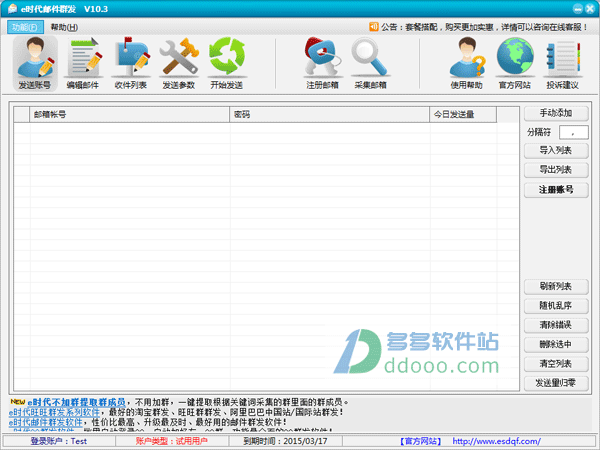This screenshot has height=450, width=600.
Task: Sort by 今日发送量 column header
Action: click(x=463, y=114)
